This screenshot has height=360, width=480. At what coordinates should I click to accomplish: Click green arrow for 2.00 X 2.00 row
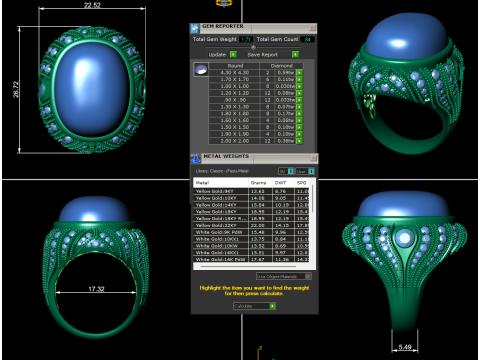coord(299,141)
